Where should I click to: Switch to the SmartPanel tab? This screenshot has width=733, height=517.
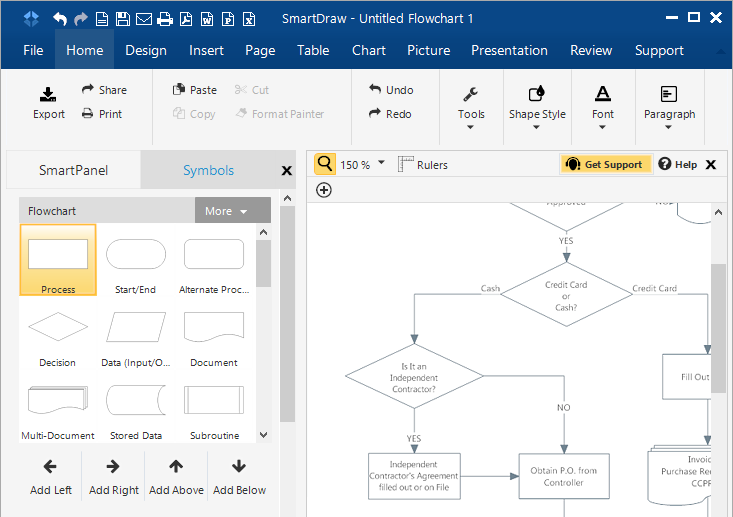click(x=73, y=170)
